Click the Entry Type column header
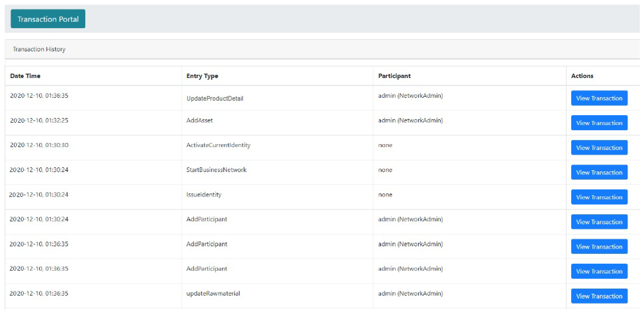Viewport: 644px width, 312px height. (202, 76)
